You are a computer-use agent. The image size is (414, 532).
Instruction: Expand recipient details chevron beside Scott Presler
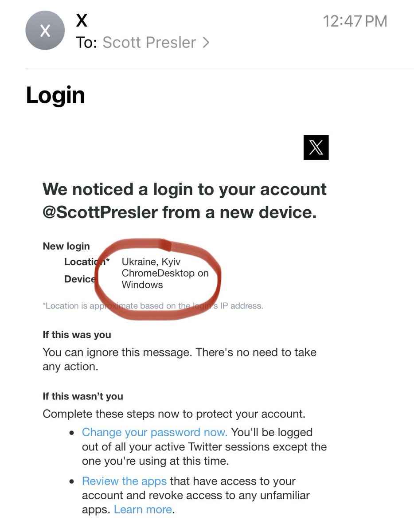[x=206, y=43]
